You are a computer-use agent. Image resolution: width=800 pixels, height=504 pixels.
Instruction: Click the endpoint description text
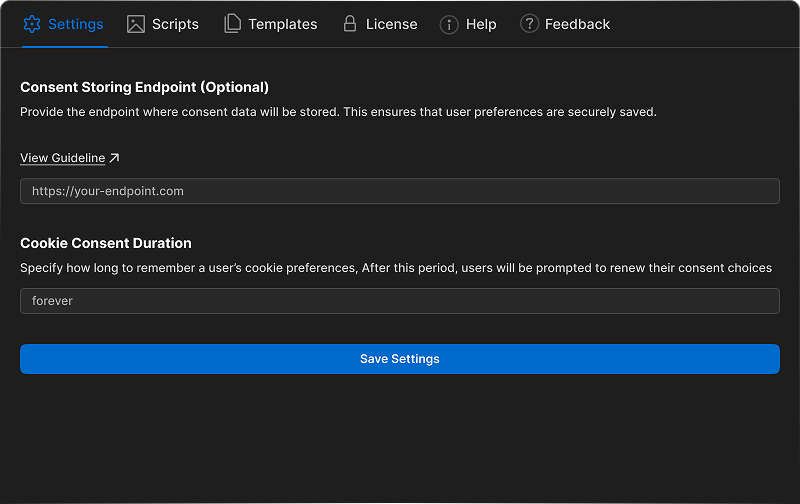point(338,112)
